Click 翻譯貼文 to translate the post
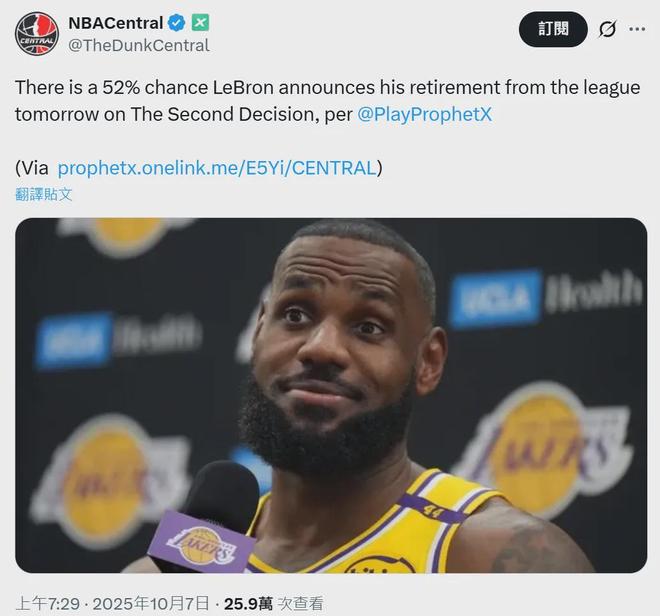Screen dimensions: 660x616 44,194
